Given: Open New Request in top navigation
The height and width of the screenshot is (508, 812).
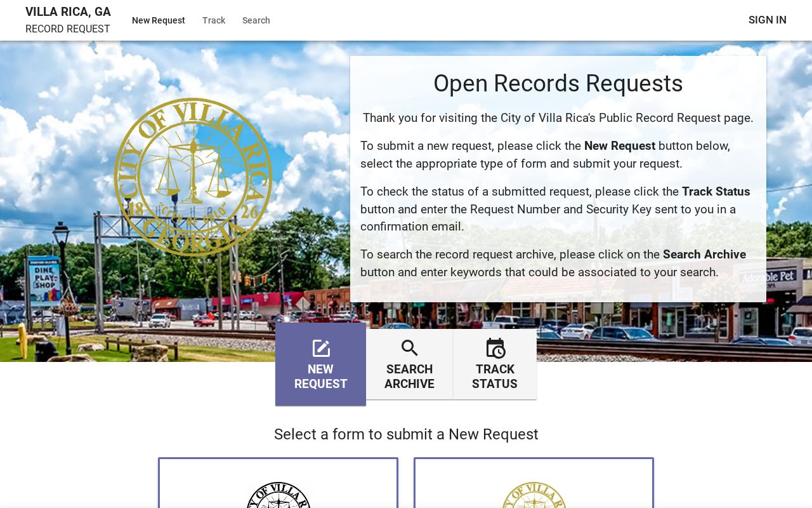Looking at the screenshot, I should click(159, 20).
